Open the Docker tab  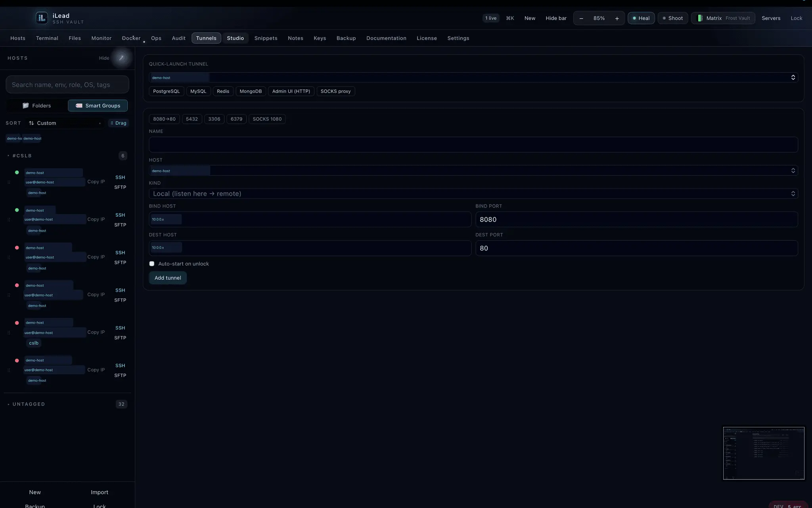(x=131, y=38)
